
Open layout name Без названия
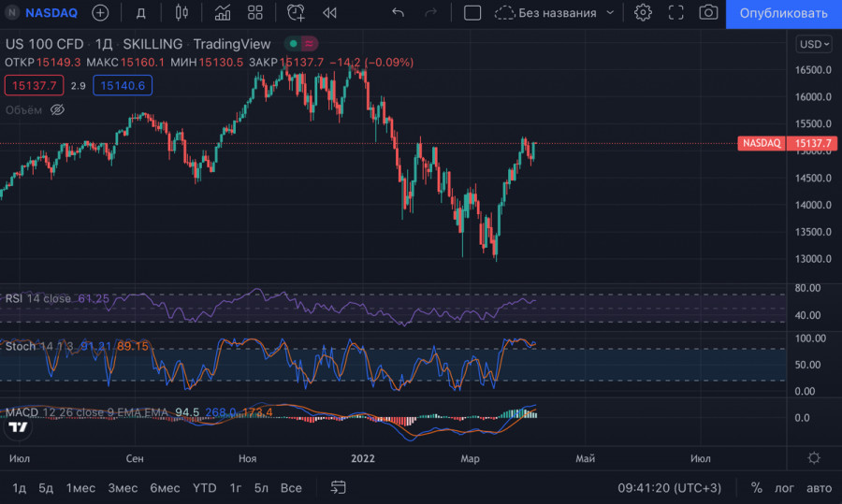557,13
